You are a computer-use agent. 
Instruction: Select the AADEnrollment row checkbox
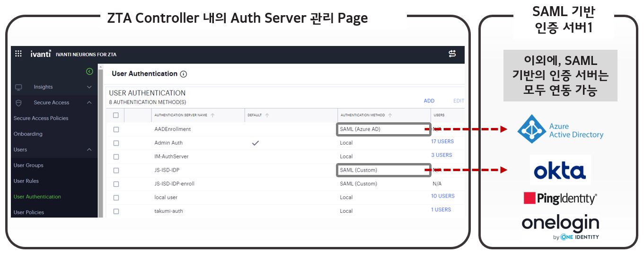tap(116, 129)
